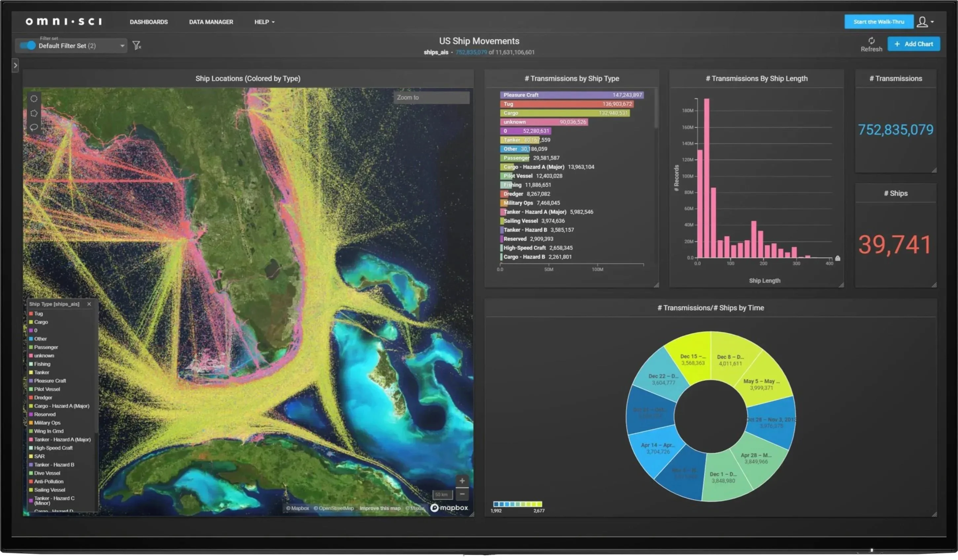Click the Sailing Vessel 3,974,636 row
Image resolution: width=958 pixels, height=560 pixels.
point(533,221)
